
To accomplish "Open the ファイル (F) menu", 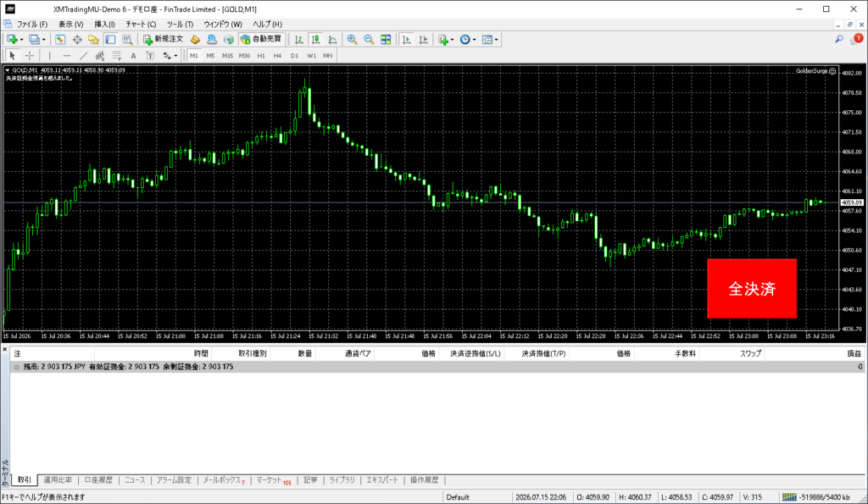I will click(32, 25).
